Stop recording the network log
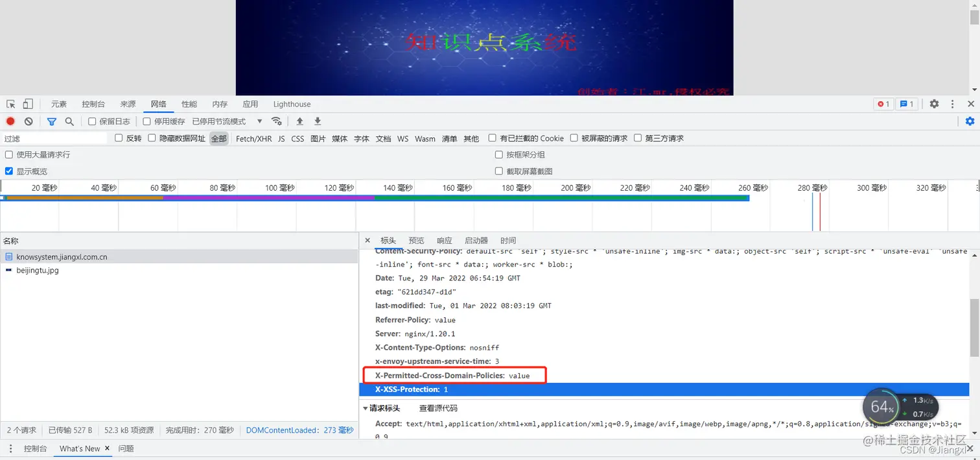This screenshot has width=980, height=460. [x=10, y=121]
